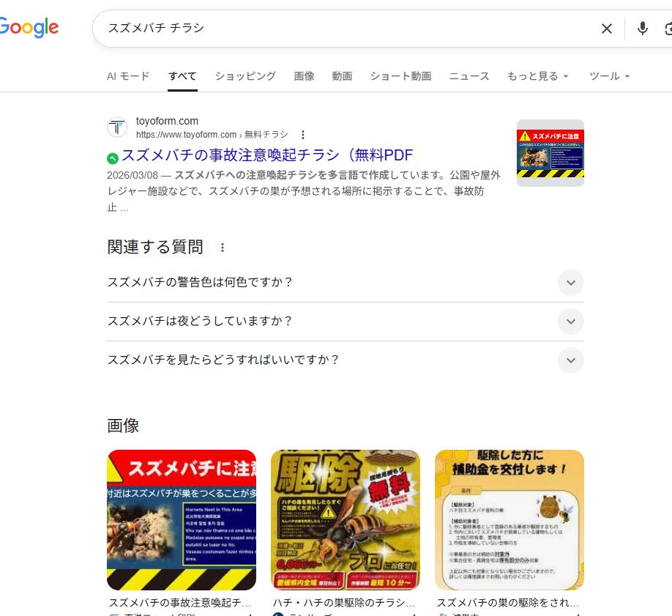The height and width of the screenshot is (616, 672).
Task: Switch to the ショッピング tab
Action: 245,76
